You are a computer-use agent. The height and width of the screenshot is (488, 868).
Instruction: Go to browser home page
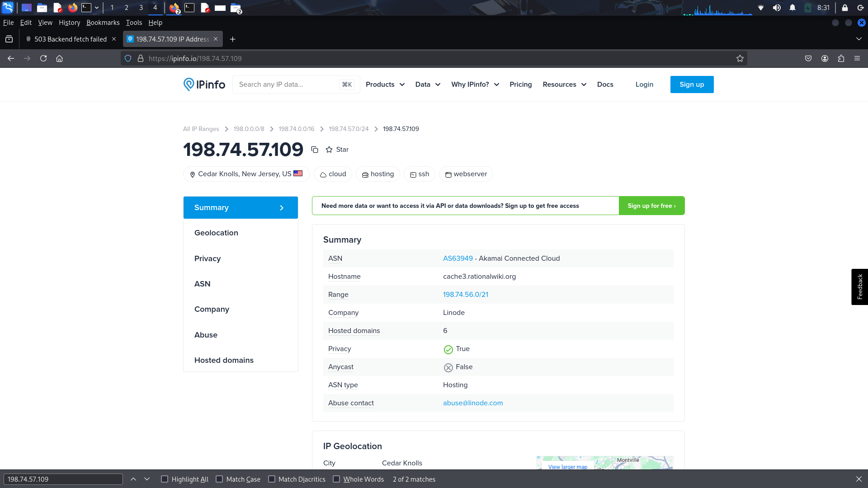pos(59,58)
